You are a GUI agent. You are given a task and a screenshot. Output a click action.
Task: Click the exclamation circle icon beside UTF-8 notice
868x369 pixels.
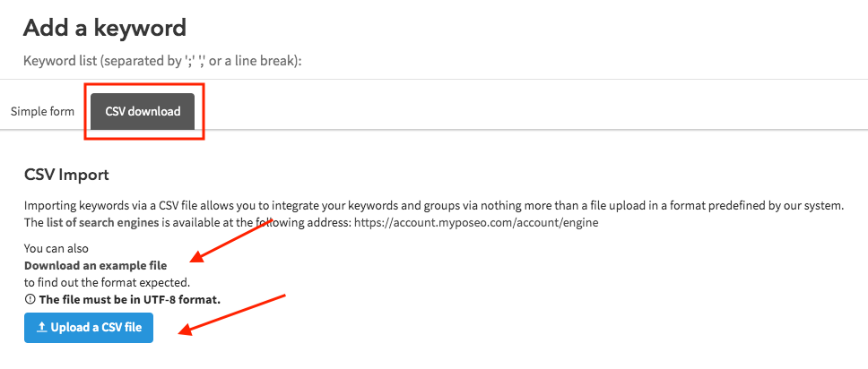(30, 300)
